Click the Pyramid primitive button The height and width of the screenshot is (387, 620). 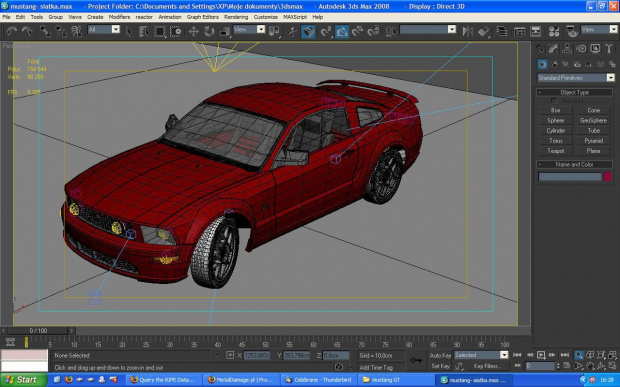593,141
